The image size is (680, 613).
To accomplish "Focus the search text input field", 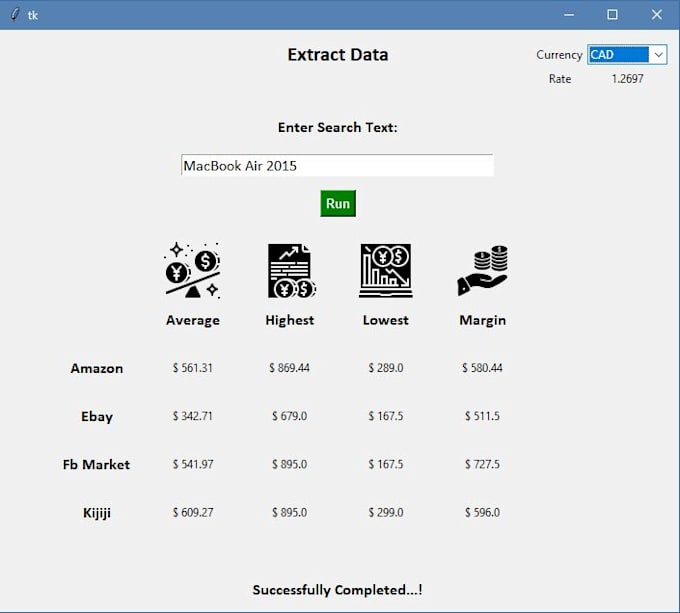I will (x=337, y=165).
